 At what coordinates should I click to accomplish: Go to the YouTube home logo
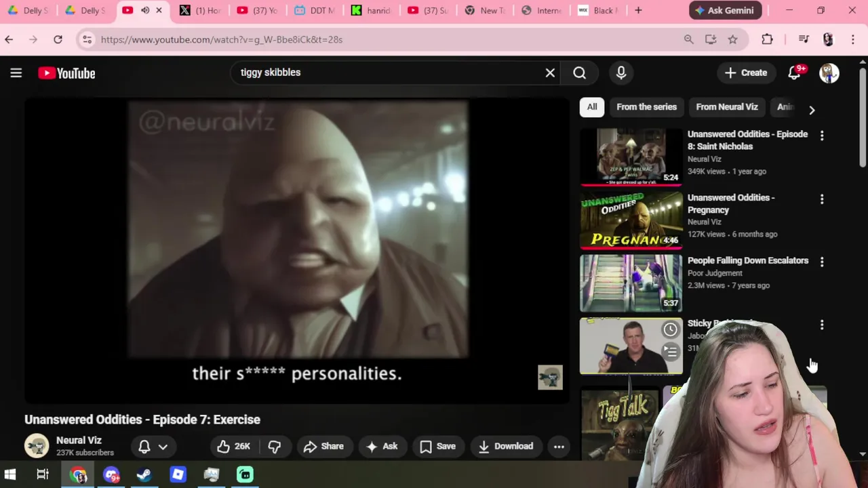pos(66,73)
